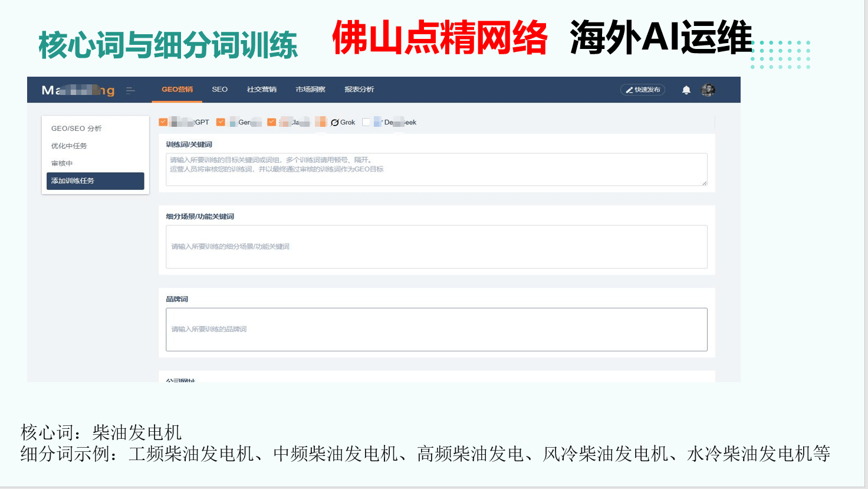Open the SEO tab
Viewport: 868px width, 489px height.
click(219, 90)
